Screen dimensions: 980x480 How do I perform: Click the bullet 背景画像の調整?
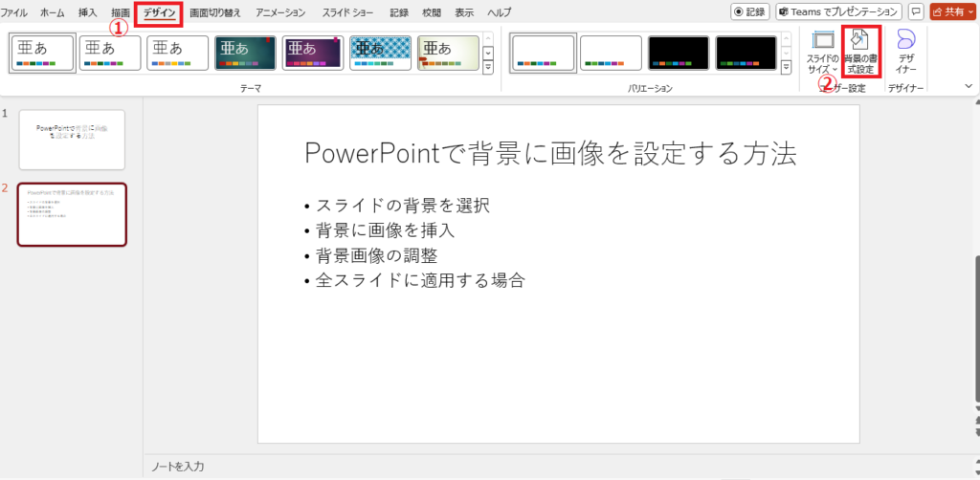[376, 255]
